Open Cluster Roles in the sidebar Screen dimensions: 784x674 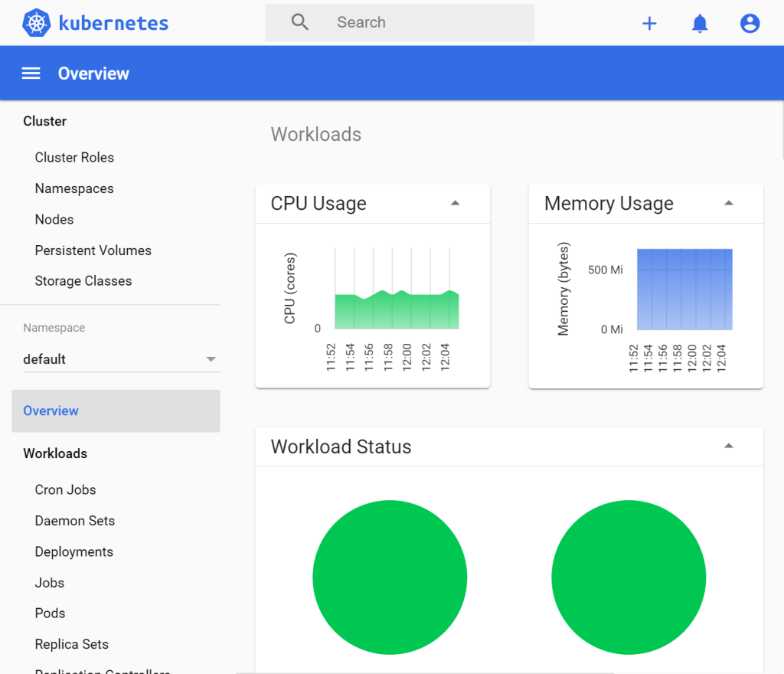[x=74, y=158]
